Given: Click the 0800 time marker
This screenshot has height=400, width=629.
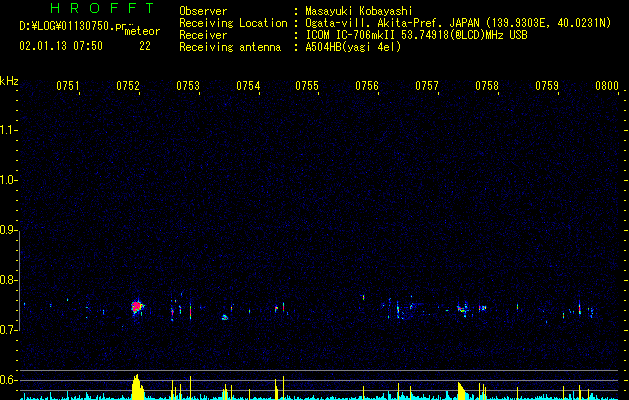Looking at the screenshot, I should (x=607, y=86).
